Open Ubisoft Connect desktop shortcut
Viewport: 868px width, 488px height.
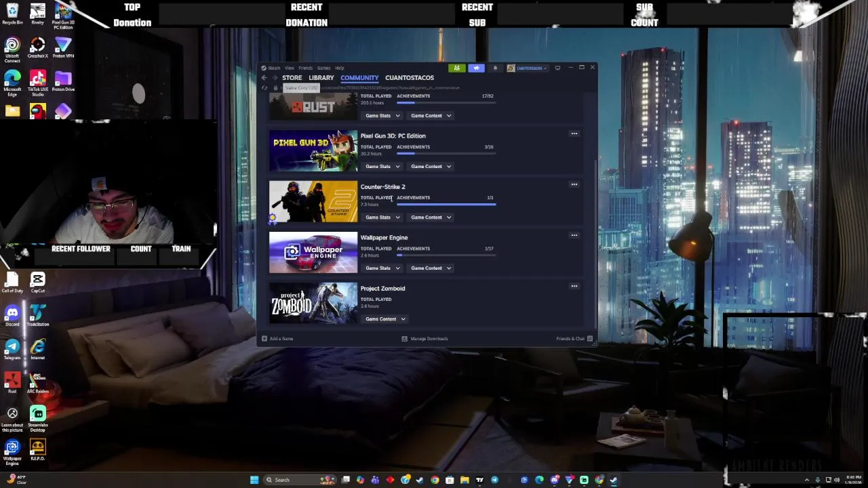[12, 49]
